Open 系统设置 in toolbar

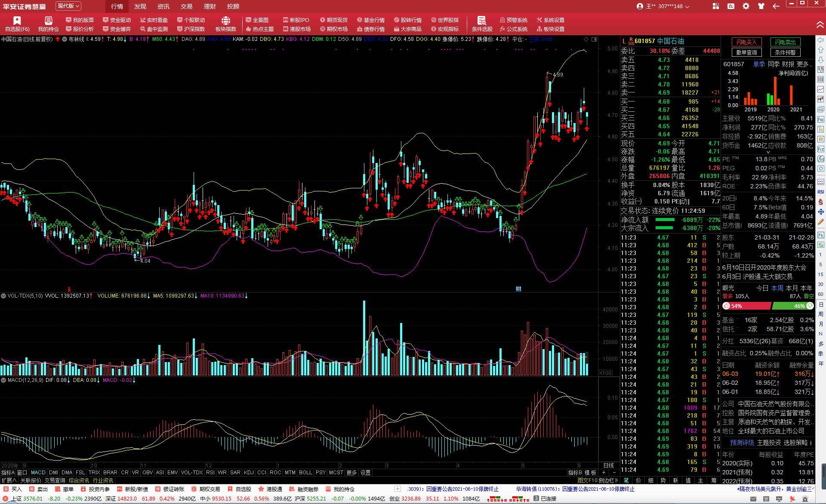click(550, 20)
